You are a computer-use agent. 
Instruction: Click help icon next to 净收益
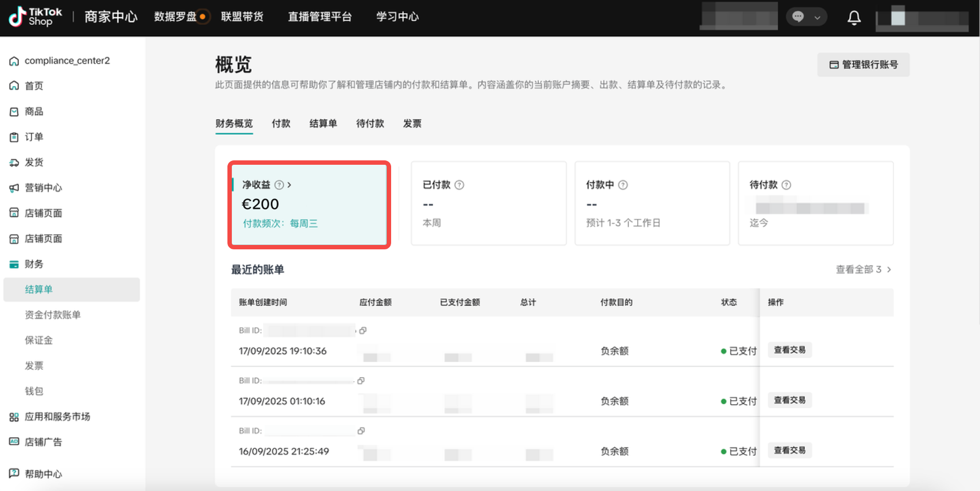point(279,185)
